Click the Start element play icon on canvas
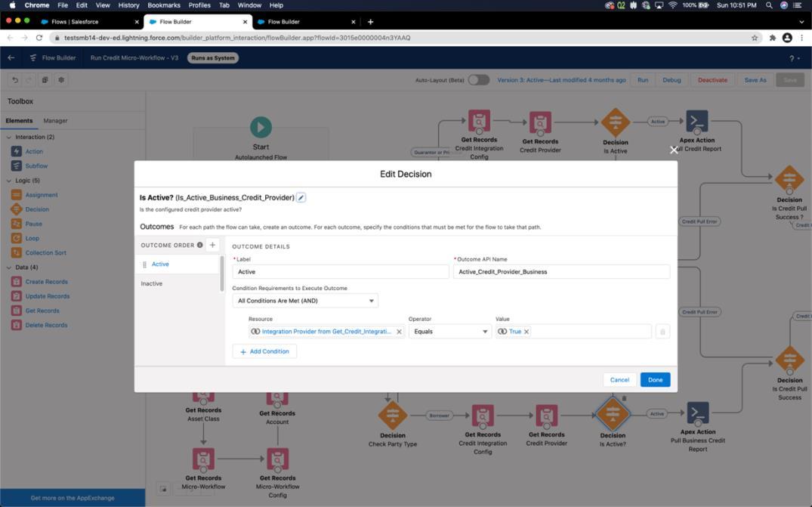The image size is (812, 507). point(261,128)
